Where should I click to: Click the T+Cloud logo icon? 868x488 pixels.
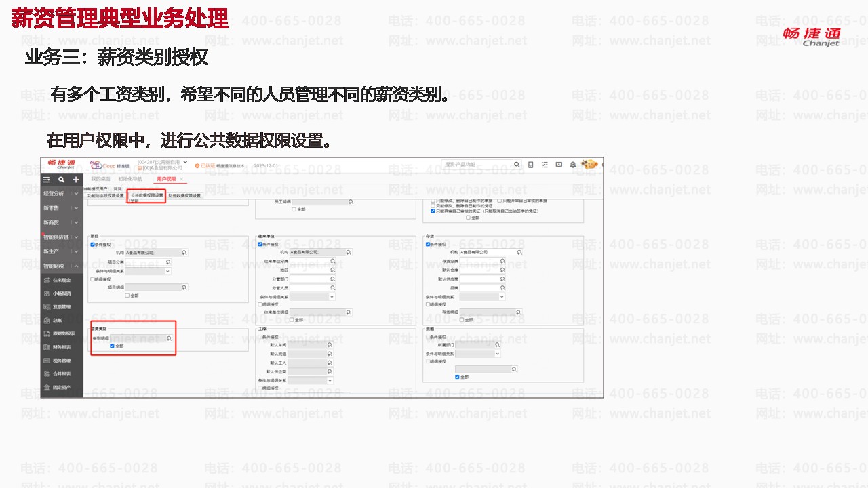pyautogui.click(x=96, y=165)
